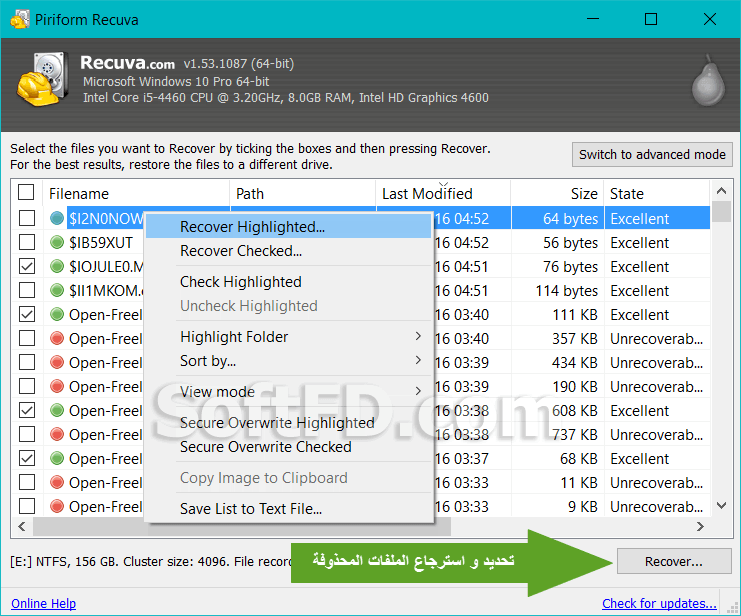The image size is (741, 616).
Task: Click horizontal scrollbar left arrow
Action: click(x=22, y=526)
